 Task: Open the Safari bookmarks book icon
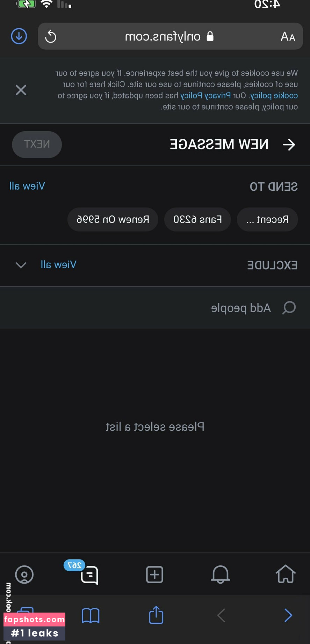point(91,615)
